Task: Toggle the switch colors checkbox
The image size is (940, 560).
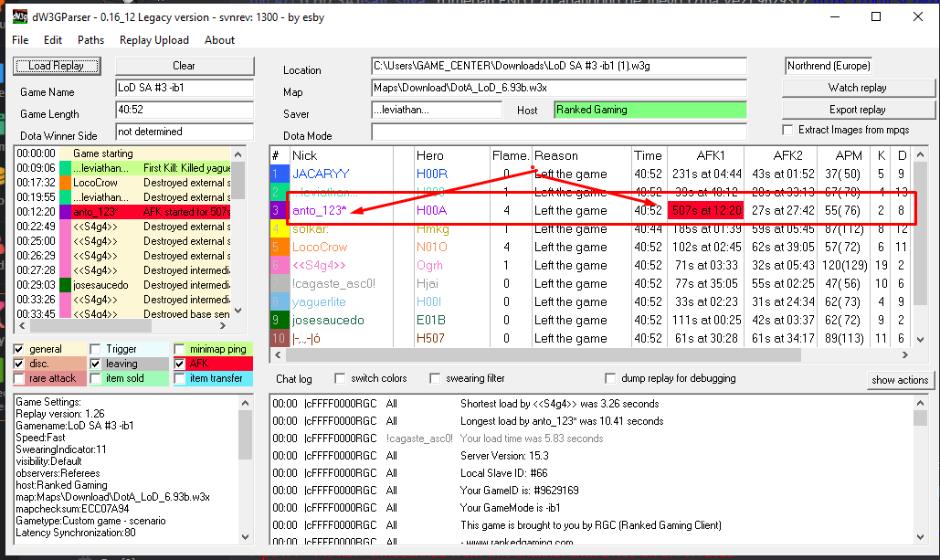Action: [340, 378]
